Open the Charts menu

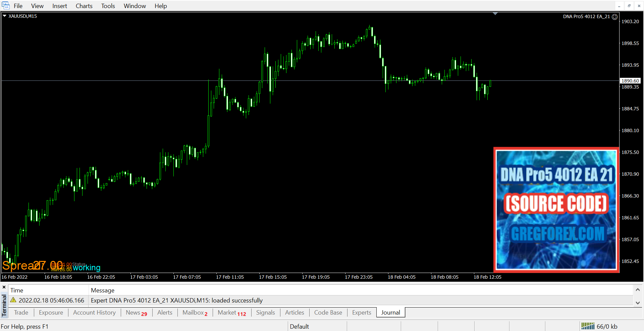click(x=84, y=6)
